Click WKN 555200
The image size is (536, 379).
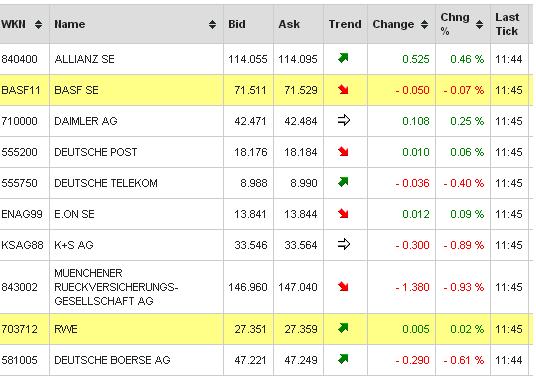pyautogui.click(x=19, y=152)
